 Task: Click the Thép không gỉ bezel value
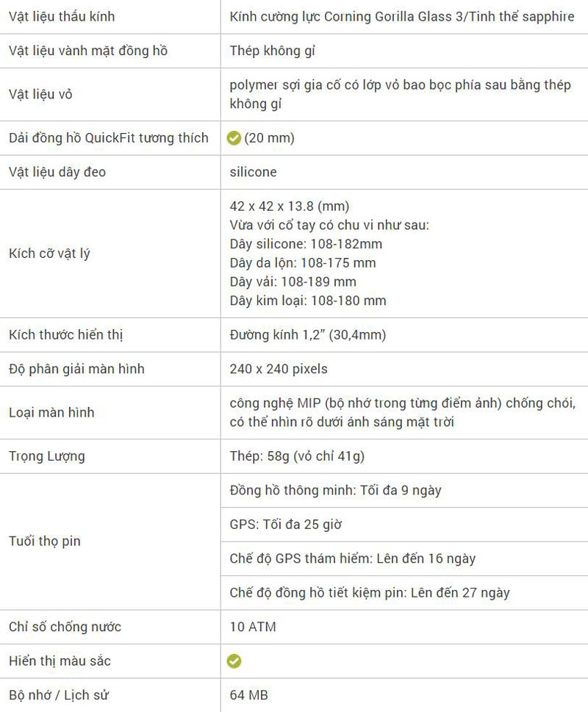273,51
